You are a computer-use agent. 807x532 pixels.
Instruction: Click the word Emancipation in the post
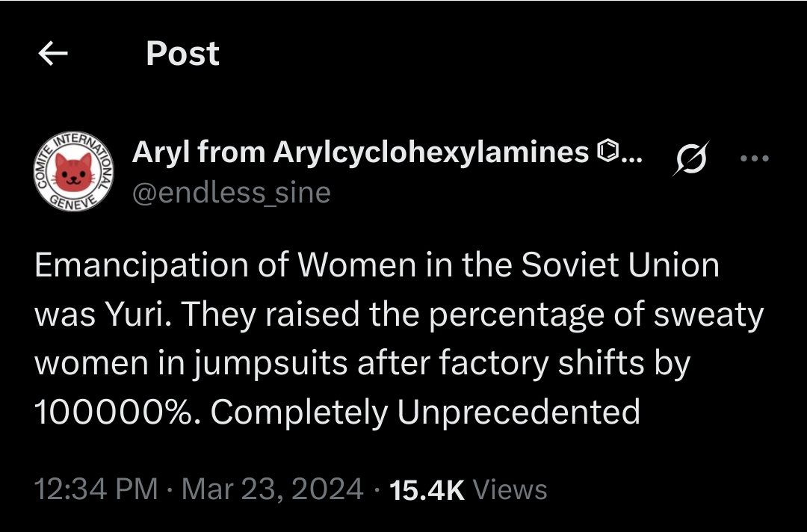click(141, 265)
